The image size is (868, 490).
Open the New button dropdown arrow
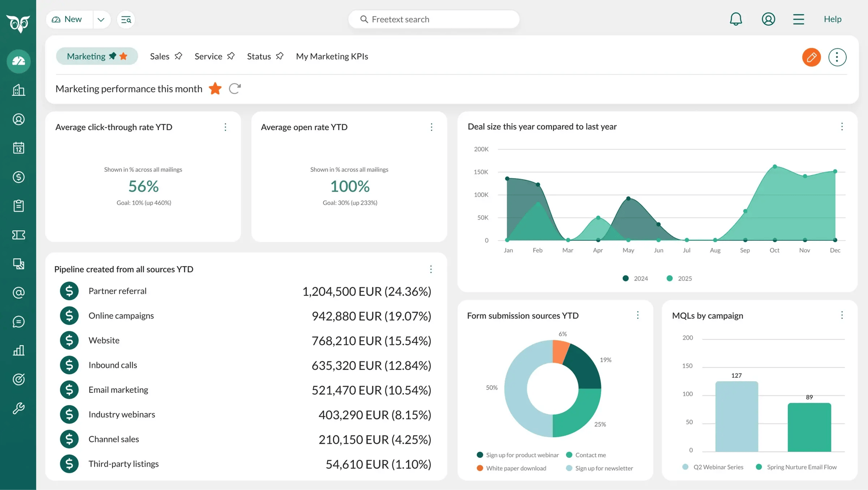(x=101, y=20)
